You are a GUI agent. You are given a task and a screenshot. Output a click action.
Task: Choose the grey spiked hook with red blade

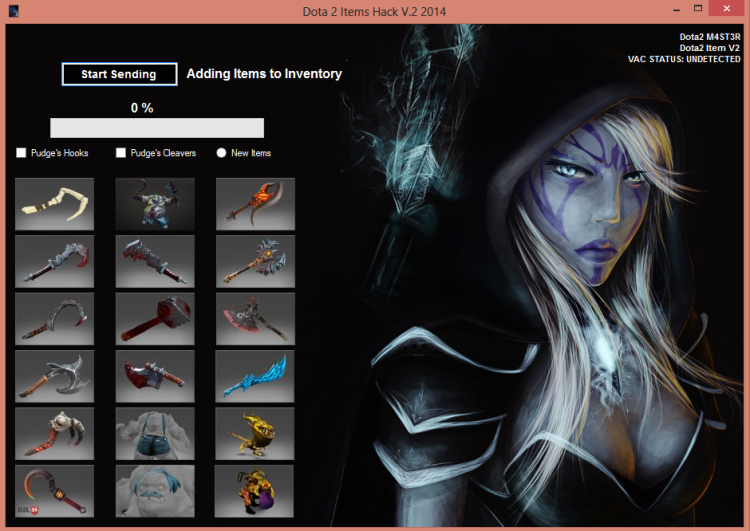click(x=55, y=261)
